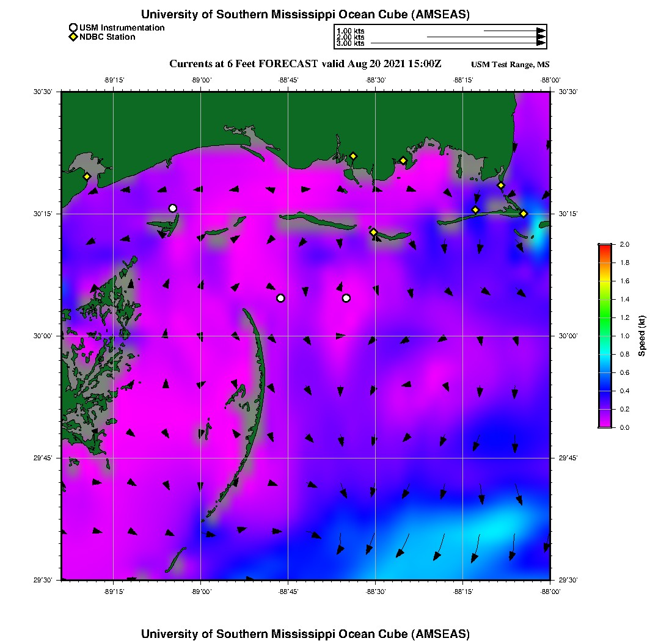
Task: Click the "USM Test Range, MS" label
Action: coord(510,65)
